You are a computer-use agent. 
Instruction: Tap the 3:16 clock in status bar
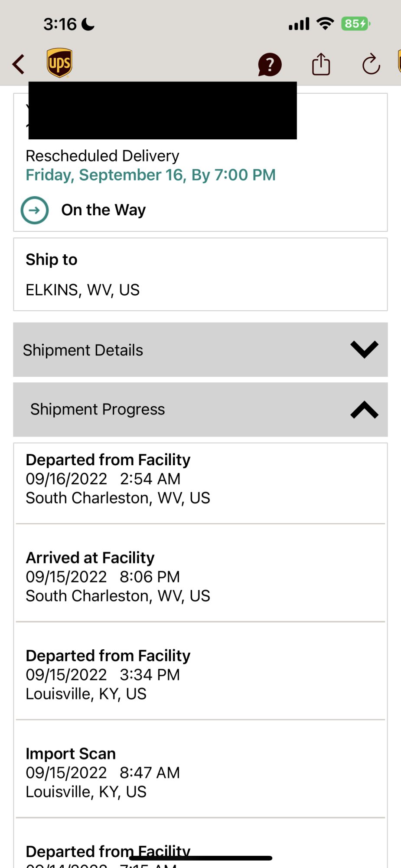(60, 24)
